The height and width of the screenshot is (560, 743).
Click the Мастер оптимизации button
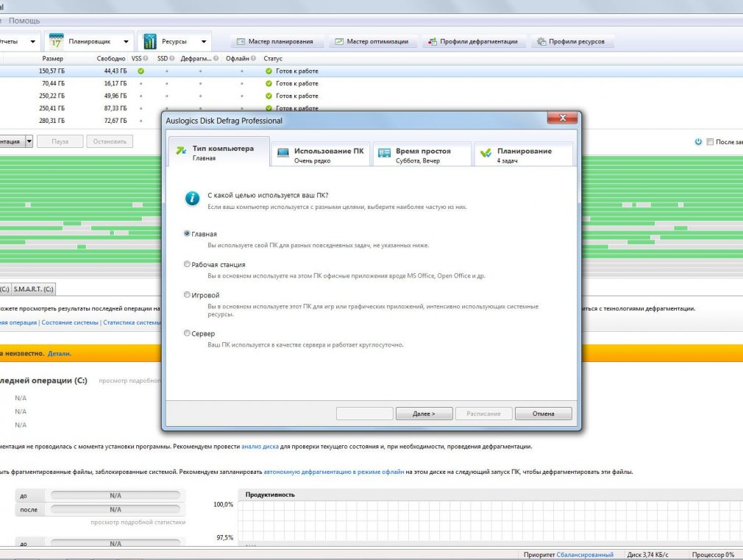click(x=374, y=42)
